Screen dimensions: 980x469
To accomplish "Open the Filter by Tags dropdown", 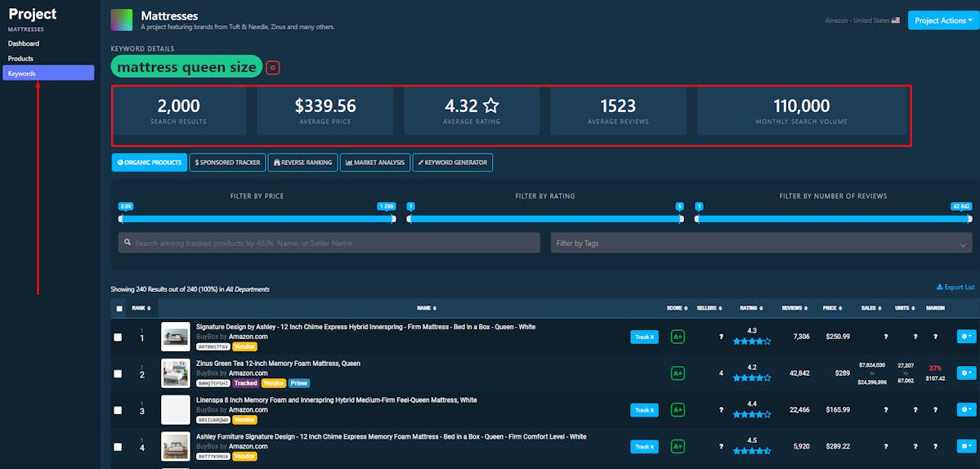I will coord(761,243).
